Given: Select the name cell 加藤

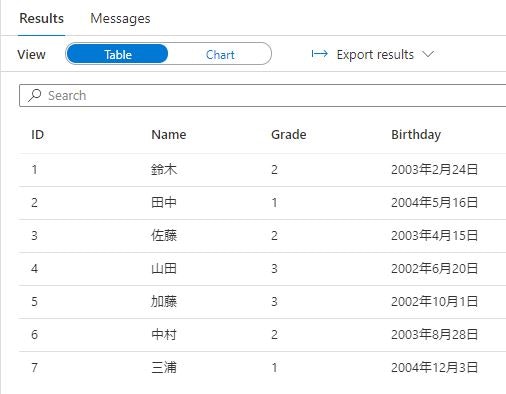Looking at the screenshot, I should pyautogui.click(x=164, y=301).
